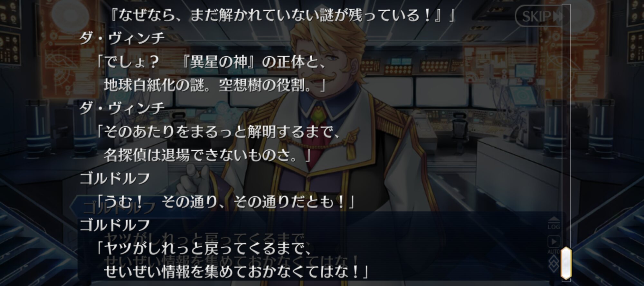Click the upper part of the log scrollbar track

coord(566,64)
